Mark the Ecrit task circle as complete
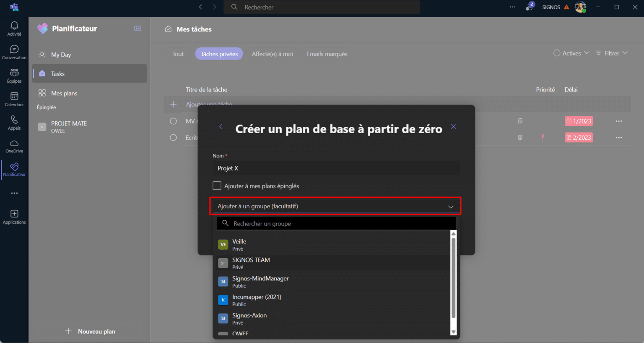This screenshot has width=644, height=343. click(173, 137)
